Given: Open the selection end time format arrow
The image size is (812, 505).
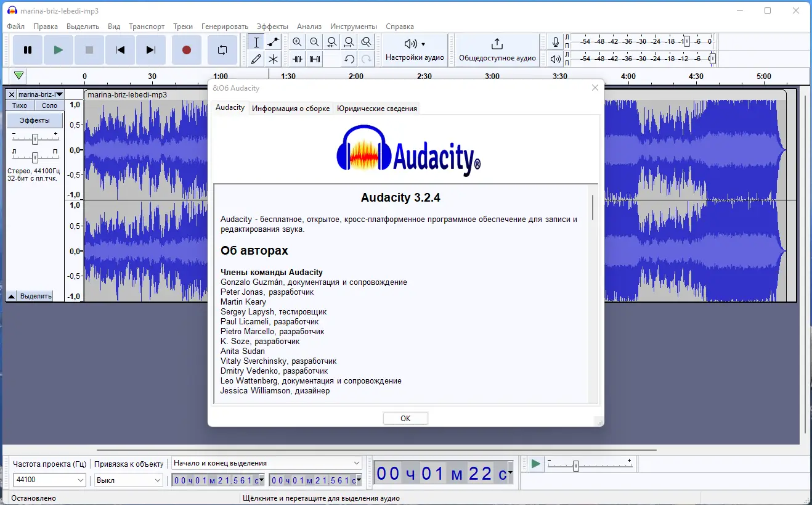Looking at the screenshot, I should pos(359,480).
